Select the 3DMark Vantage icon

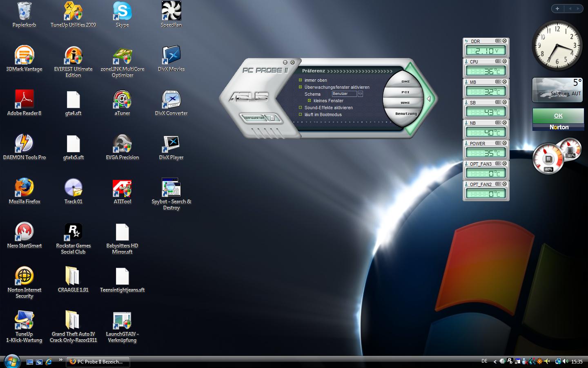(24, 59)
